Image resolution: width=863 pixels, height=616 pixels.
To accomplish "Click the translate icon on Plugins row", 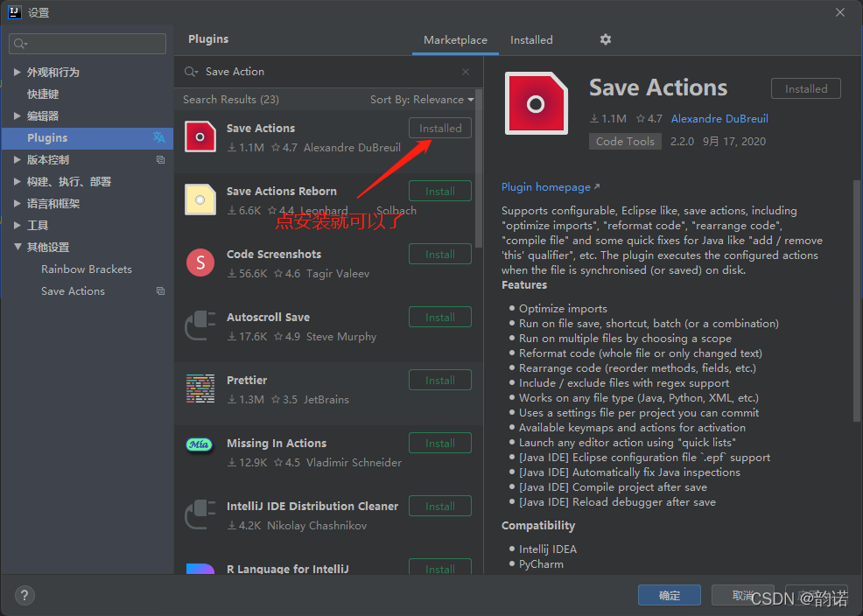I will (x=159, y=137).
